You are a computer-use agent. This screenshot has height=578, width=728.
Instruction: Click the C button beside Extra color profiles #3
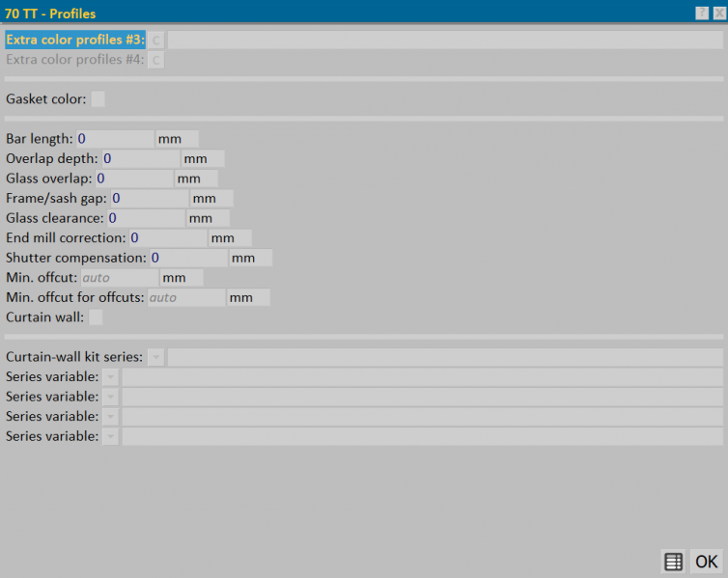coord(156,40)
